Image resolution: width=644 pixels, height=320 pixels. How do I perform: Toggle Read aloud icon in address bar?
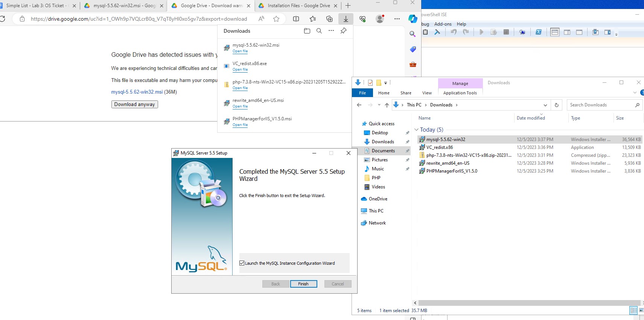[x=261, y=19]
